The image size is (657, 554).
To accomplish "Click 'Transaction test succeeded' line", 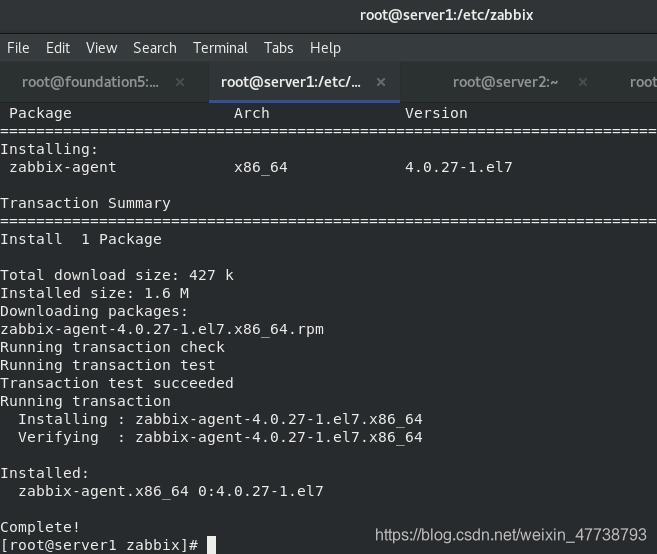I will (x=117, y=383).
